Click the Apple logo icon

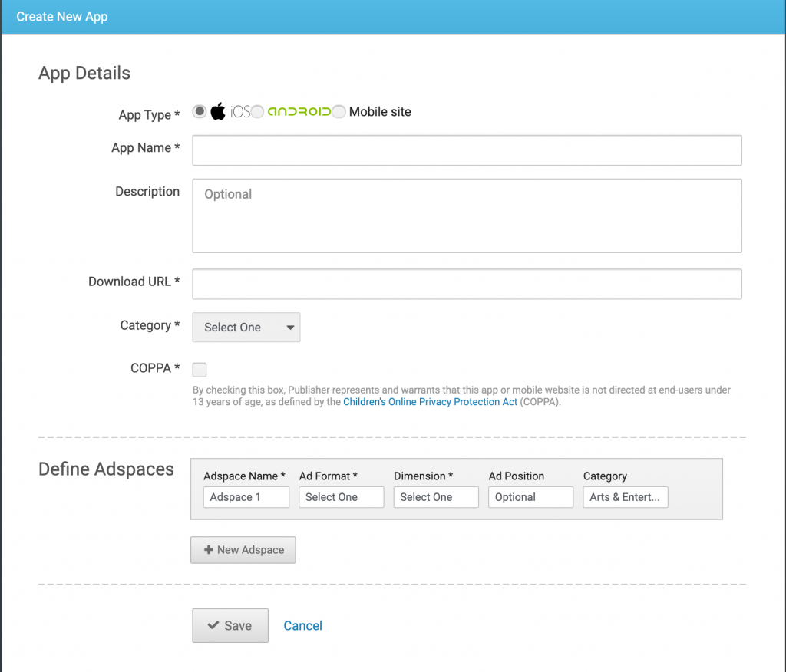point(218,110)
